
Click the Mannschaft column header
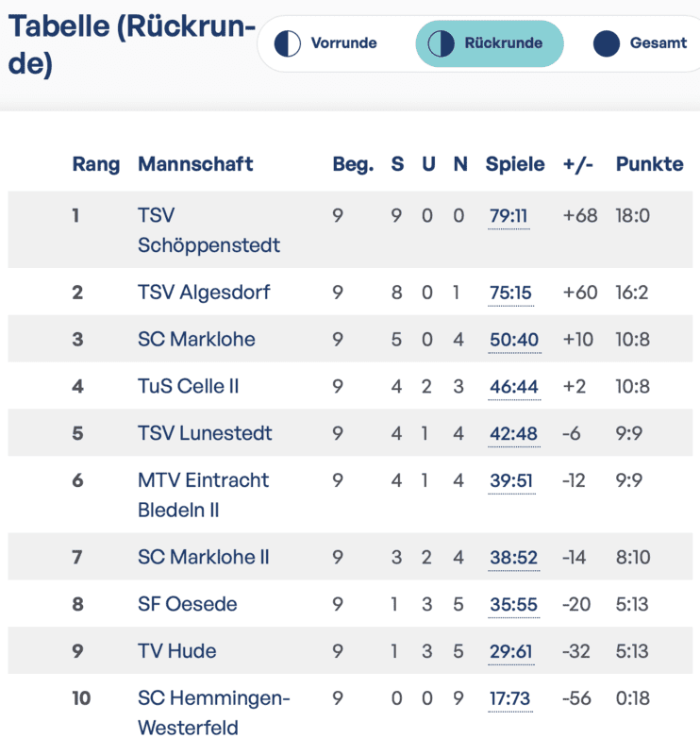pos(195,164)
